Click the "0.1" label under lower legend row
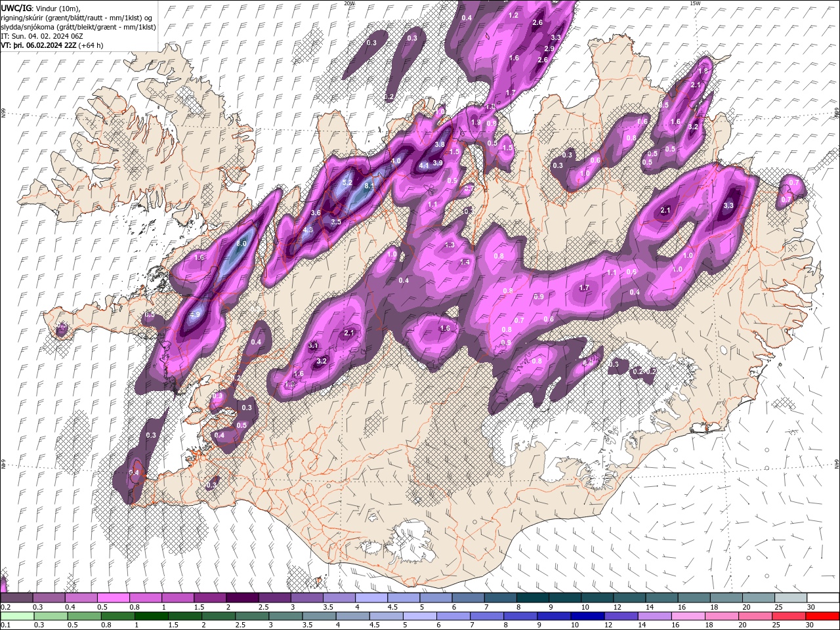The height and width of the screenshot is (630, 840). [x=5, y=625]
